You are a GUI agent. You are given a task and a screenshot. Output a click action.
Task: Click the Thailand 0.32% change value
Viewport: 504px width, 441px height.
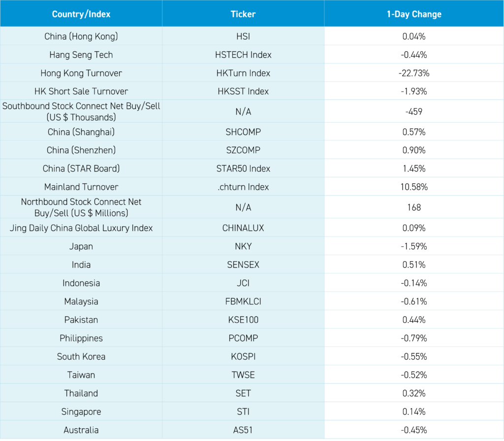(x=414, y=393)
